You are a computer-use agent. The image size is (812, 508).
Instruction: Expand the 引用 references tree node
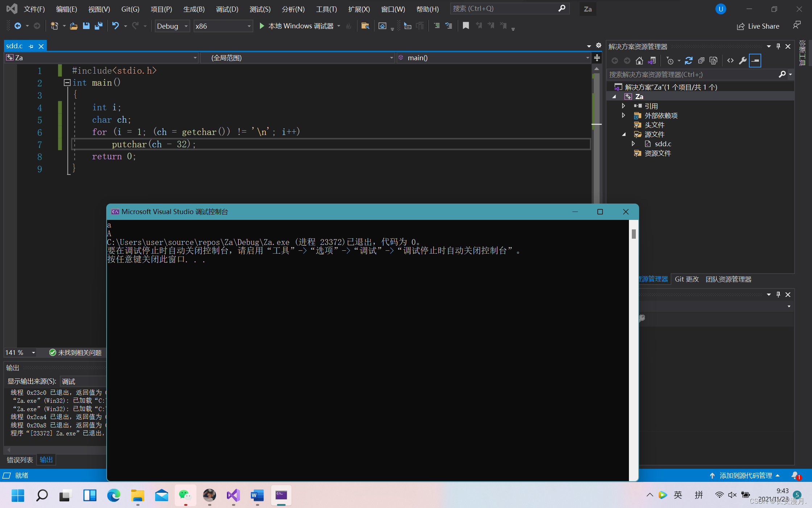coord(623,106)
